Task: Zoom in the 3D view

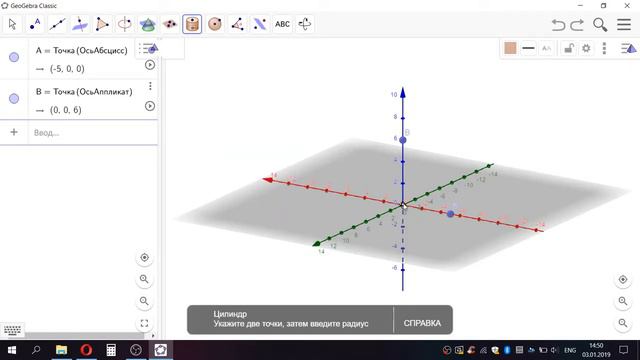Action: point(623,301)
